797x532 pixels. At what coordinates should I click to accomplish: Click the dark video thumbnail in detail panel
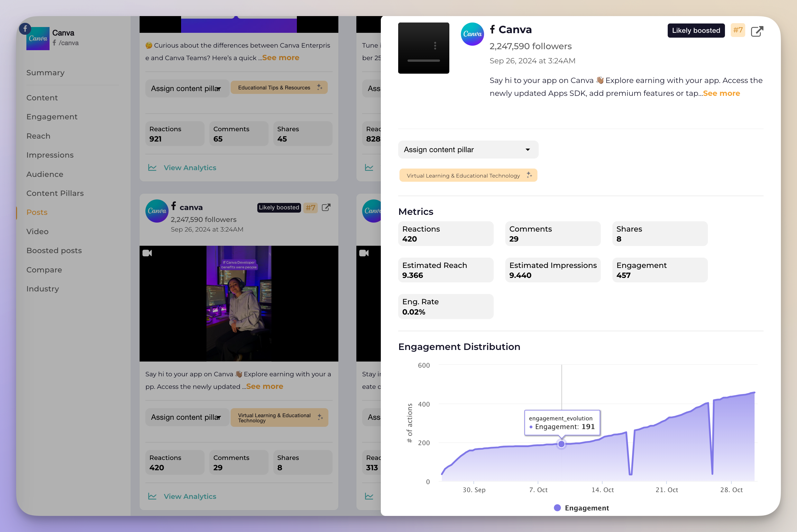pos(424,48)
